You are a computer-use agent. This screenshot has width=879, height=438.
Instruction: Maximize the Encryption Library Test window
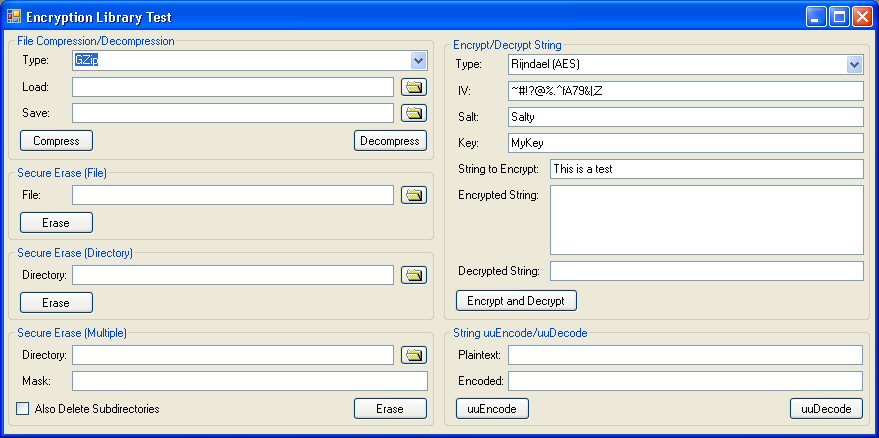(839, 17)
